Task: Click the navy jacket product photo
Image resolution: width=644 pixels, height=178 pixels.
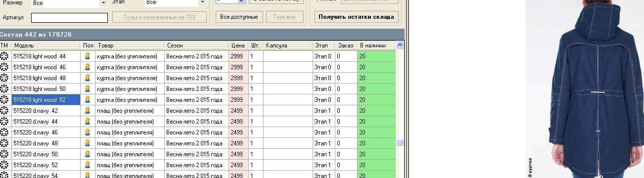Action: 585,89
